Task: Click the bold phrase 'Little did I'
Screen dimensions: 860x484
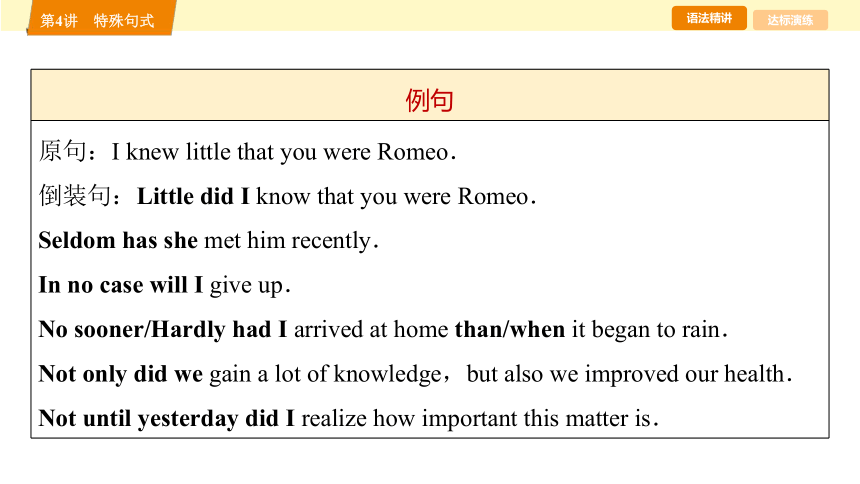Action: click(x=193, y=196)
